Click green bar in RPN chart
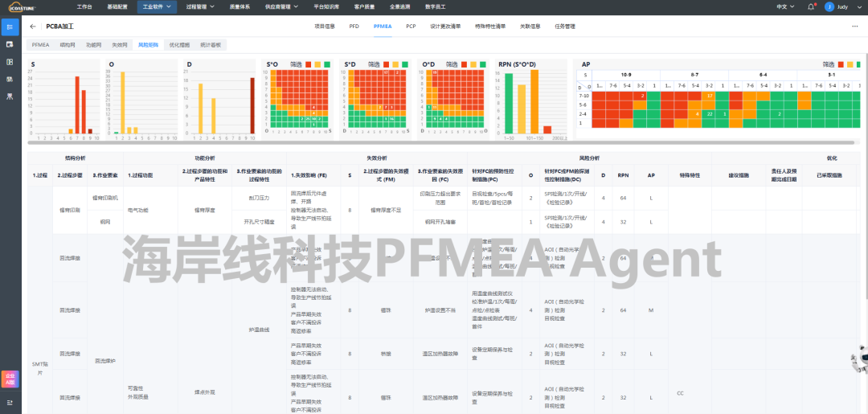The width and height of the screenshot is (868, 414). tap(509, 103)
